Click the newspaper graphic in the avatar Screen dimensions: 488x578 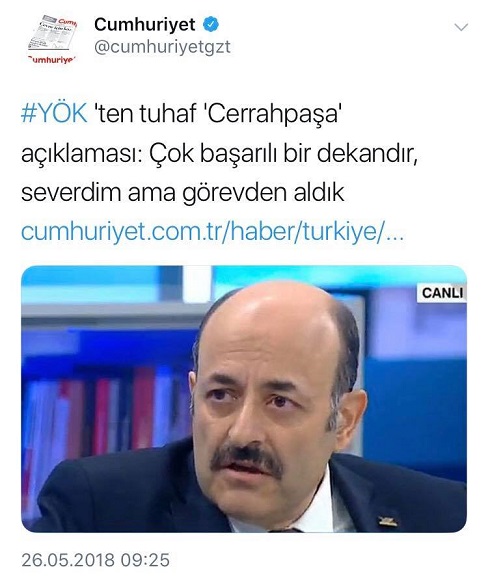coord(52,33)
